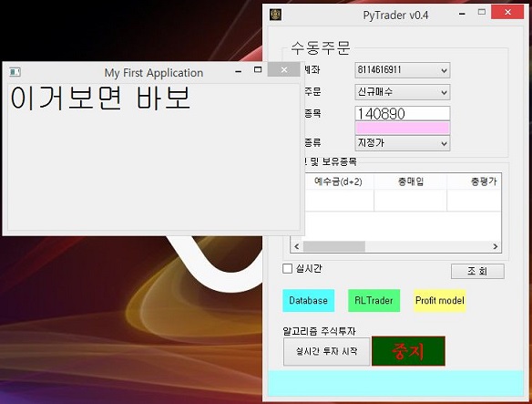Screen dimensions: 532x404
Task: Expand the 지정가 price type dropdown
Action: click(x=403, y=143)
